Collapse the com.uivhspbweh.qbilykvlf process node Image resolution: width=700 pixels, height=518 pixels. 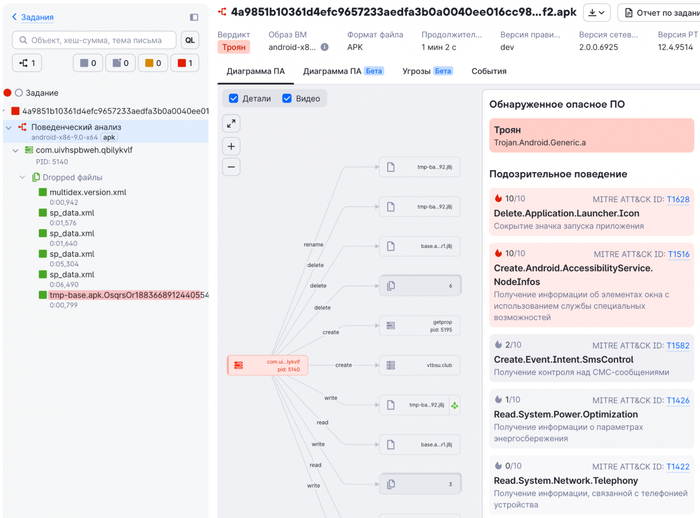click(x=16, y=150)
